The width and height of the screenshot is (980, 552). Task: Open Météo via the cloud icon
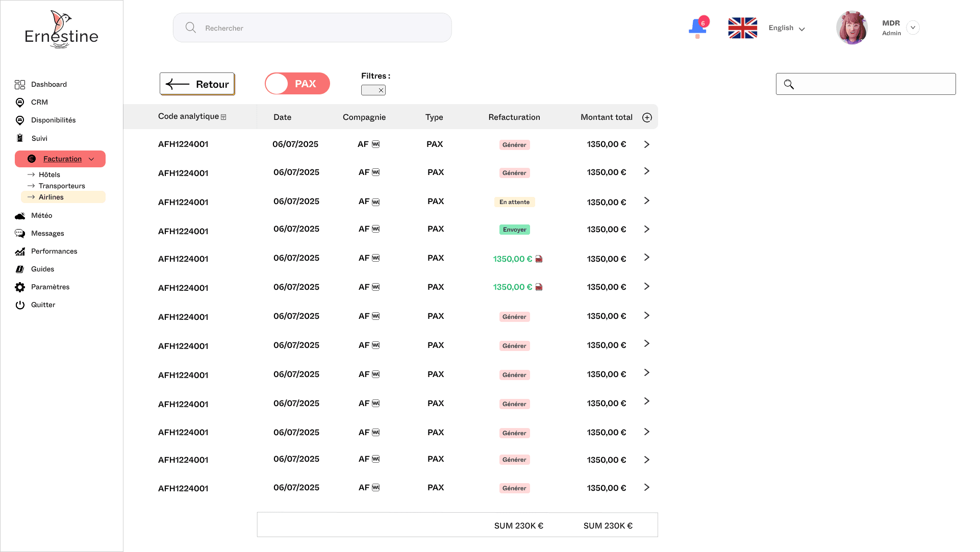[20, 216]
